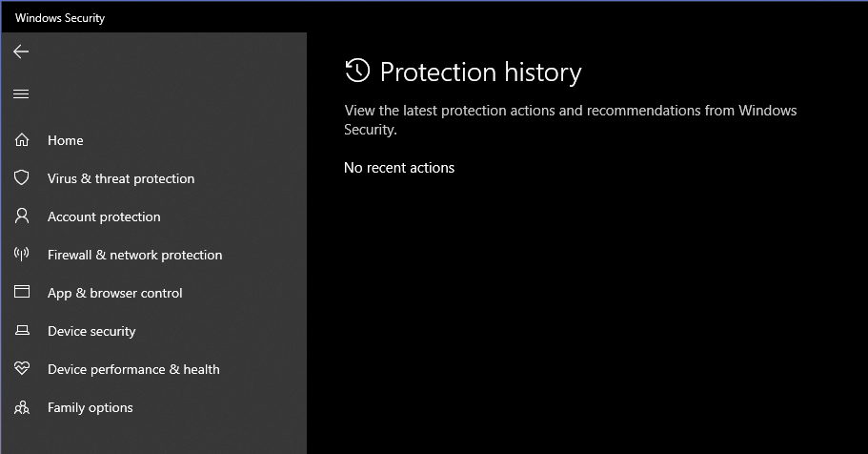Expand the hamburger navigation menu

click(21, 93)
